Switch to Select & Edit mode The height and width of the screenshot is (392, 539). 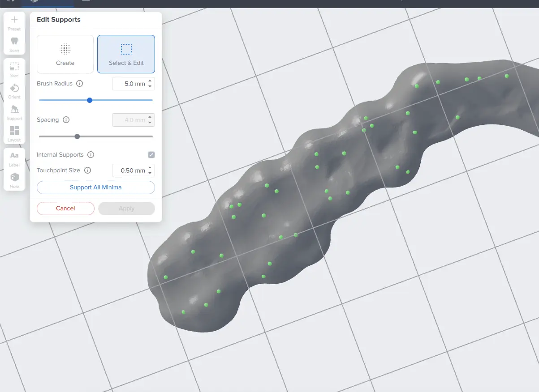pos(126,54)
